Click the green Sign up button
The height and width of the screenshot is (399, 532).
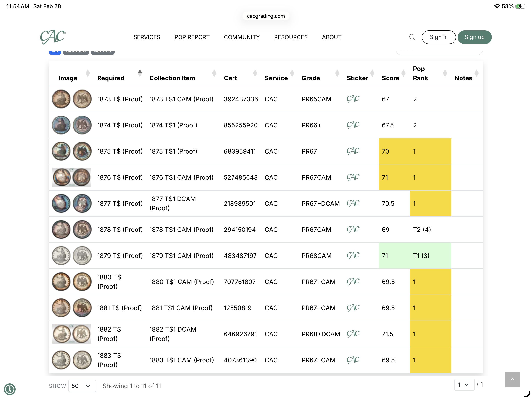click(x=474, y=37)
